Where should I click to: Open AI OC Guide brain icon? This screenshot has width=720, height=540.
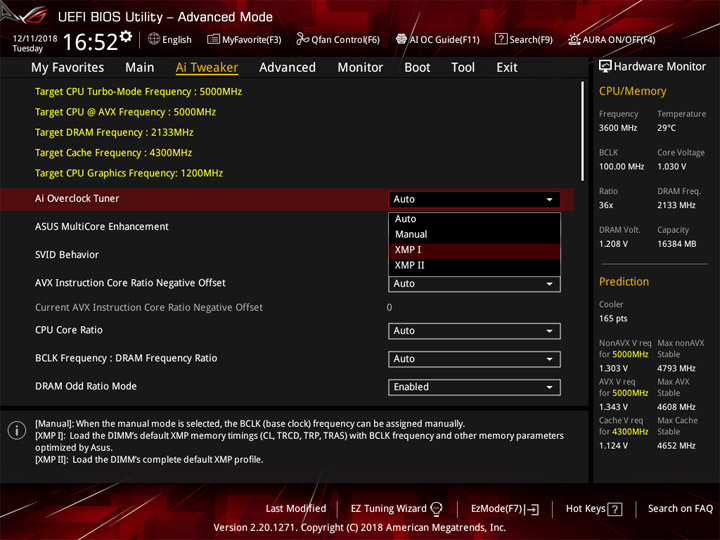pos(401,39)
